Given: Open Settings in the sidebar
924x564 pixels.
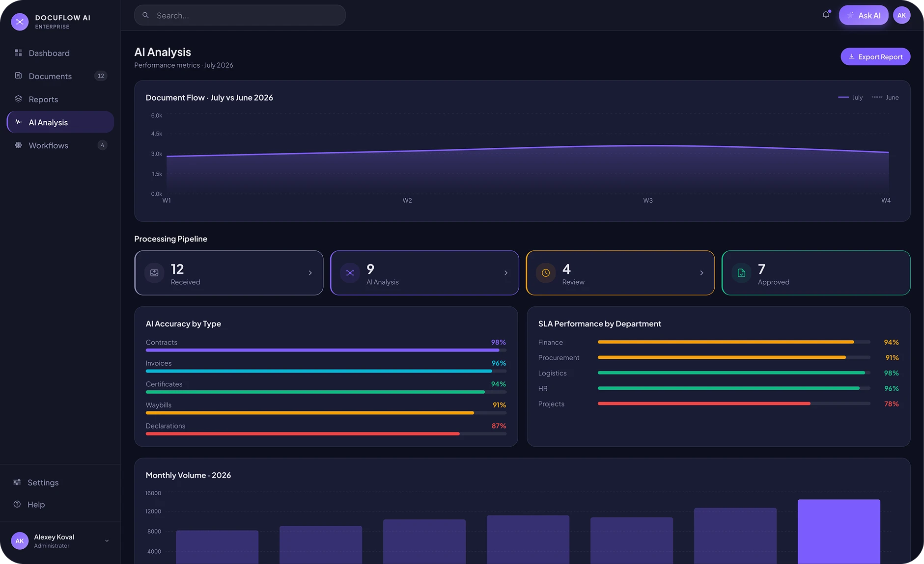Looking at the screenshot, I should (x=60, y=483).
